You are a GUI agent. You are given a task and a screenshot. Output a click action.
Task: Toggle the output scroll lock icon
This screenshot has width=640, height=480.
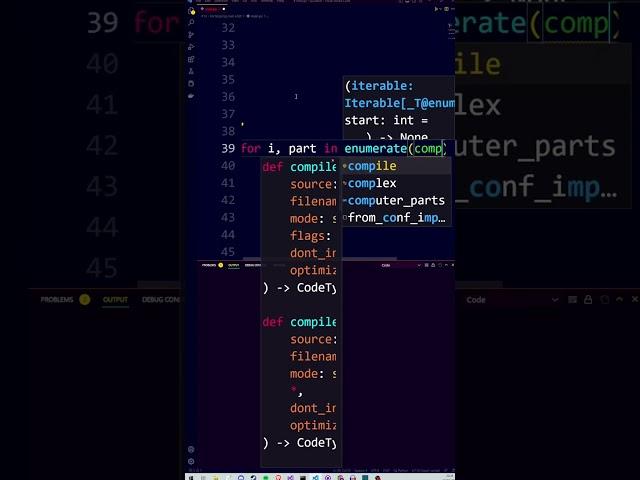click(x=433, y=265)
